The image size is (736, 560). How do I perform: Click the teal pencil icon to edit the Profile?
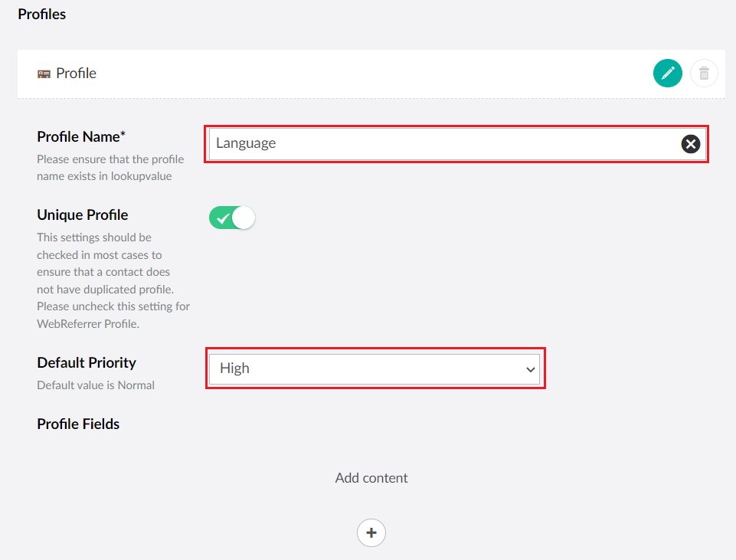point(667,73)
